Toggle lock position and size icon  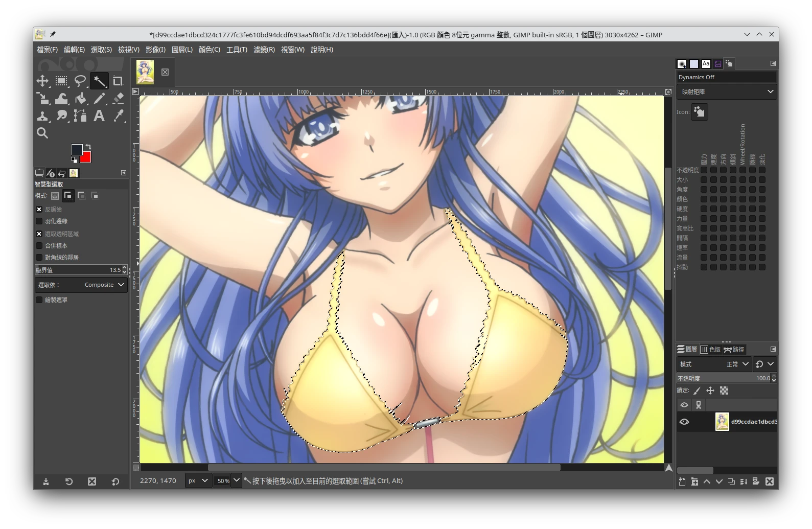[x=710, y=390]
